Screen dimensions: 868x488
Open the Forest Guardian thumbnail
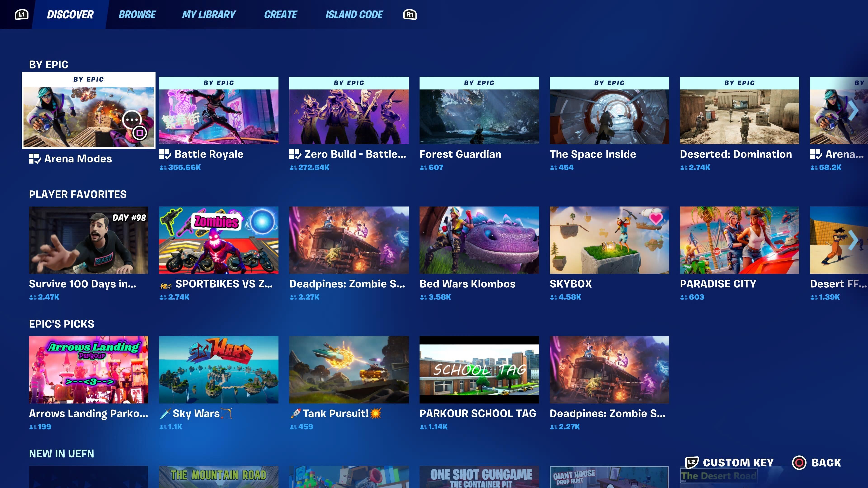(479, 116)
